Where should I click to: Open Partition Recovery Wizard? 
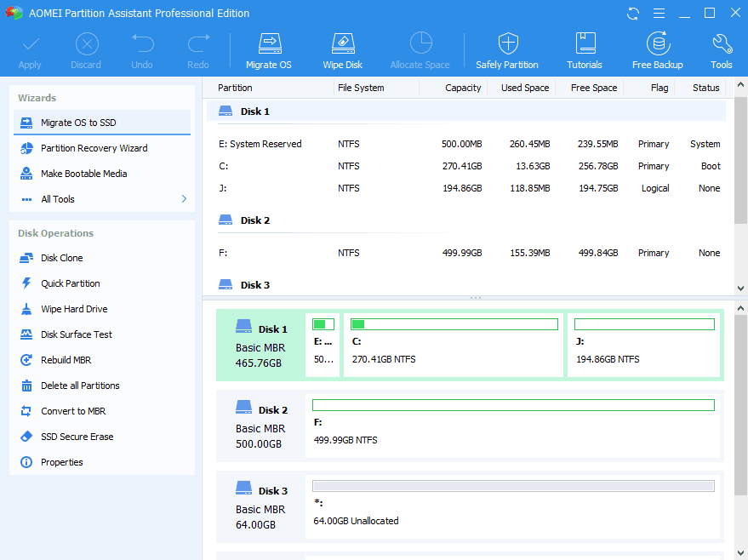(94, 148)
